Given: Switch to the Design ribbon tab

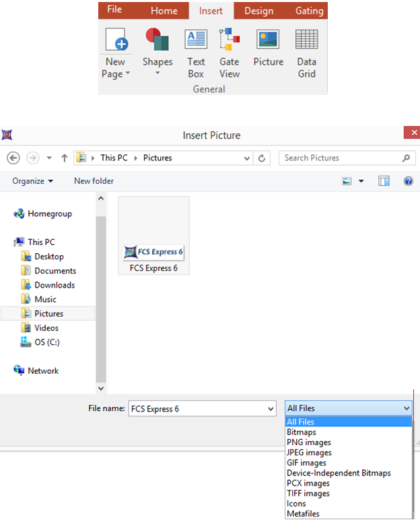Looking at the screenshot, I should (259, 11).
